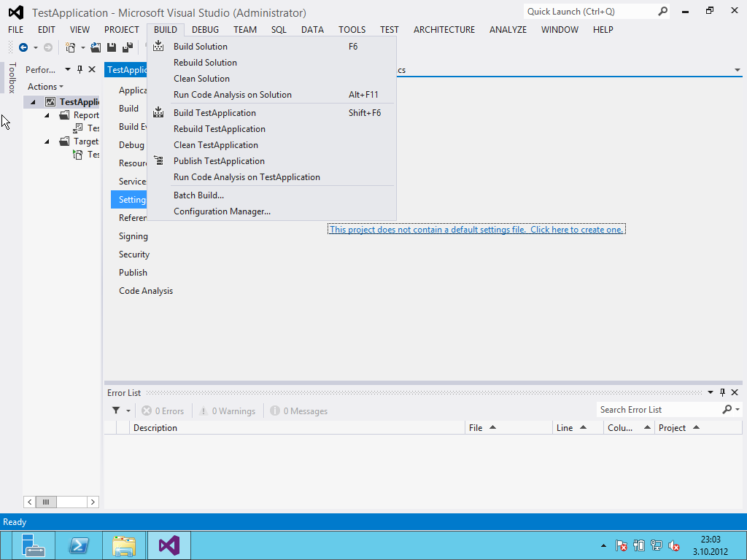Click the Build Solution menu icon
The width and height of the screenshot is (747, 560).
tap(158, 46)
